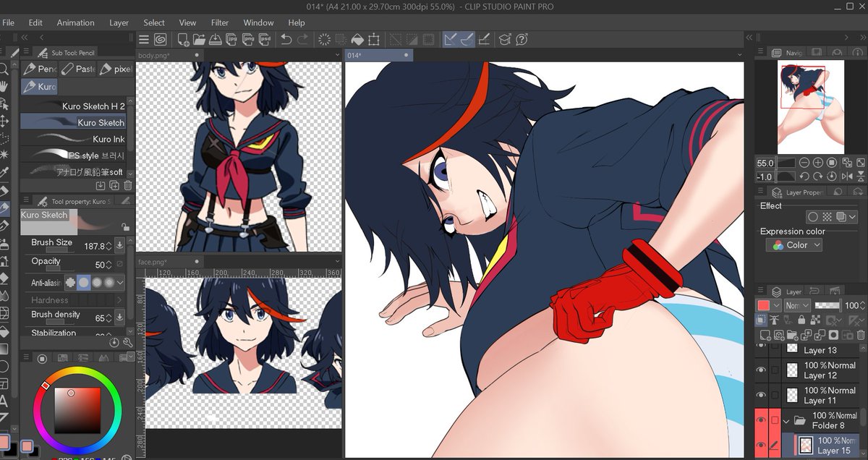This screenshot has height=460, width=868.
Task: Open the layer palette color dropdown
Action: [x=767, y=306]
